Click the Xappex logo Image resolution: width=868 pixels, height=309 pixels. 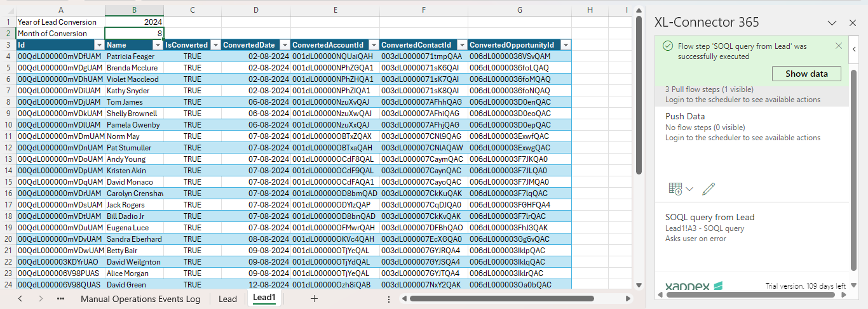coord(694,287)
